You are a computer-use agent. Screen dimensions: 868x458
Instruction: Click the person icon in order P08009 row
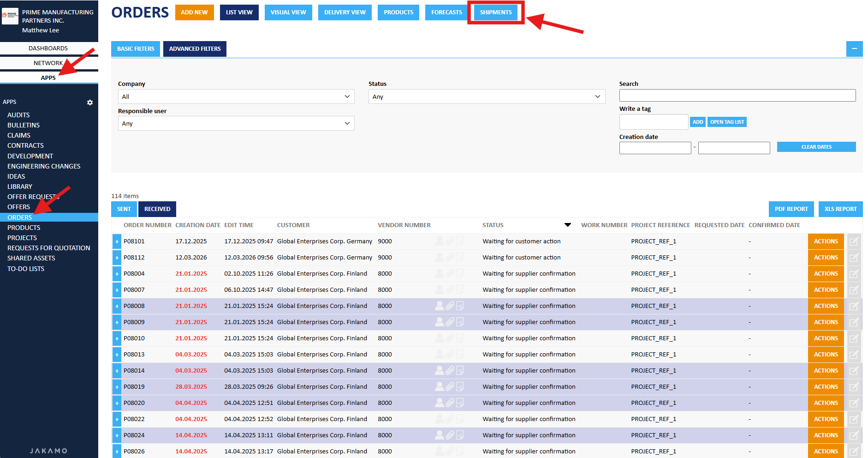point(440,322)
